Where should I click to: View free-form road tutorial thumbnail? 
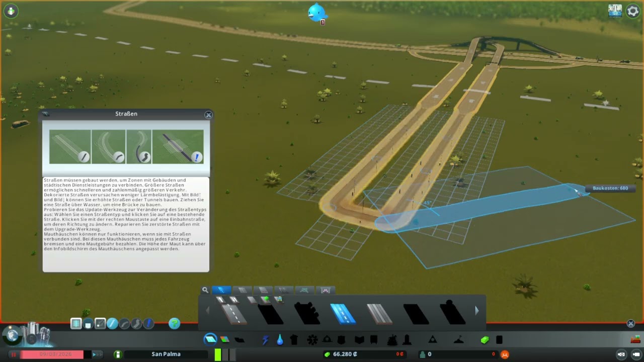tap(139, 146)
